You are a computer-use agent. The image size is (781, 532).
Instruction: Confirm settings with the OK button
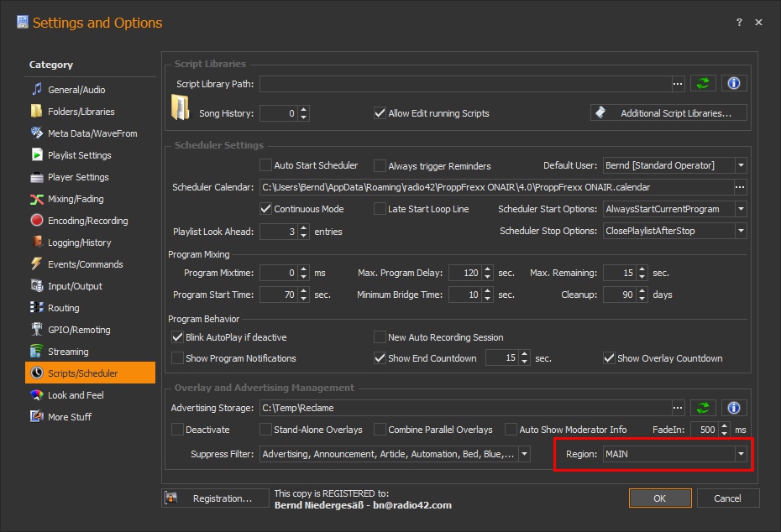(x=660, y=498)
